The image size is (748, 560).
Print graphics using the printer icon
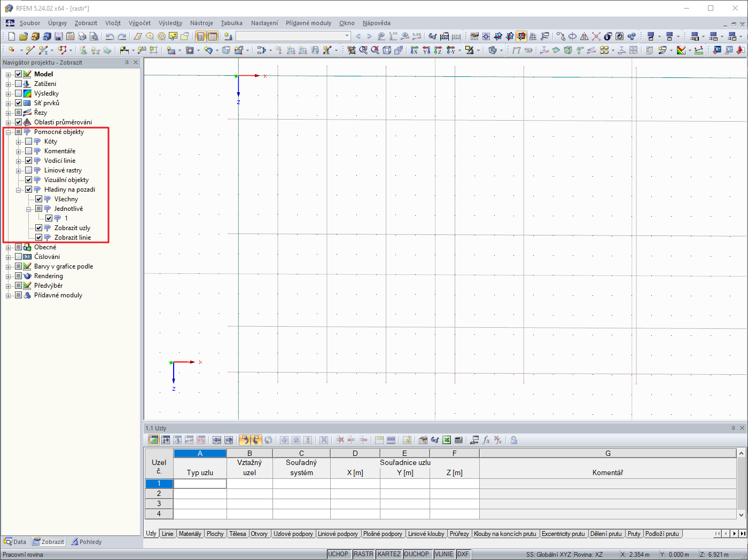(x=82, y=36)
